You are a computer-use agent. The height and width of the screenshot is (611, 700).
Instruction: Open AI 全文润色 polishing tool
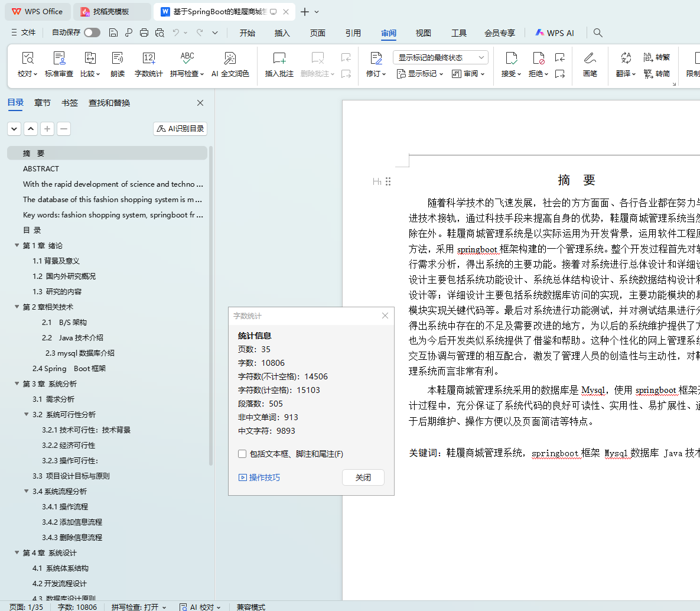pos(230,58)
